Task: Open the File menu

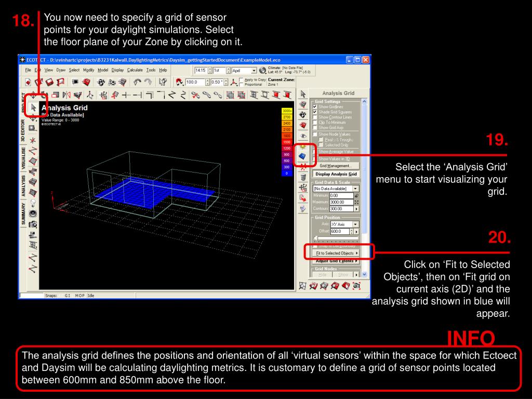Action: 28,70
